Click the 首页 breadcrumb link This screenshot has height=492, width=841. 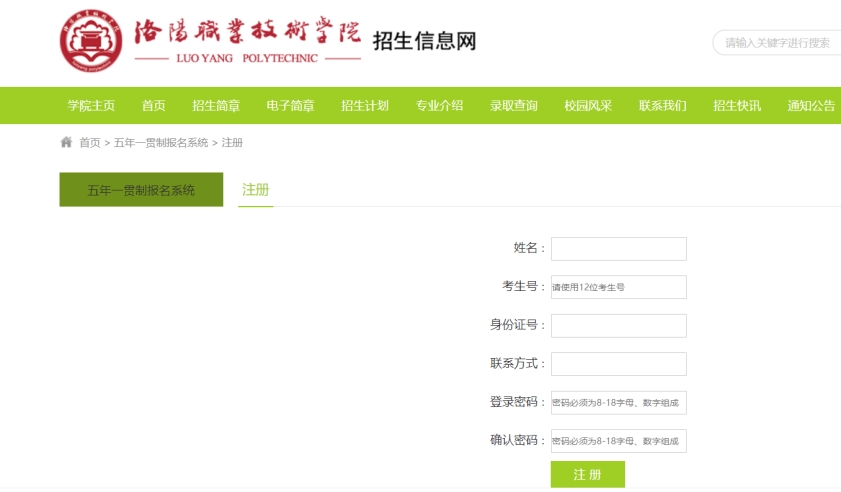(x=90, y=143)
